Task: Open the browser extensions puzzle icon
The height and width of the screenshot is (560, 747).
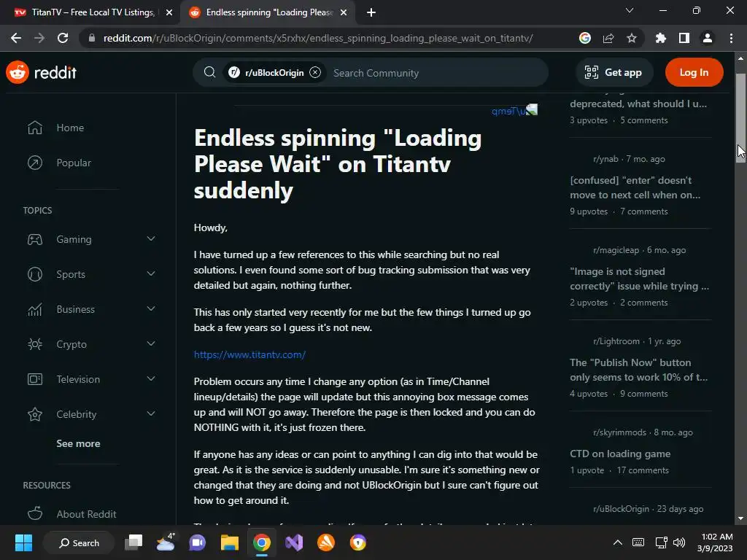Action: [660, 38]
